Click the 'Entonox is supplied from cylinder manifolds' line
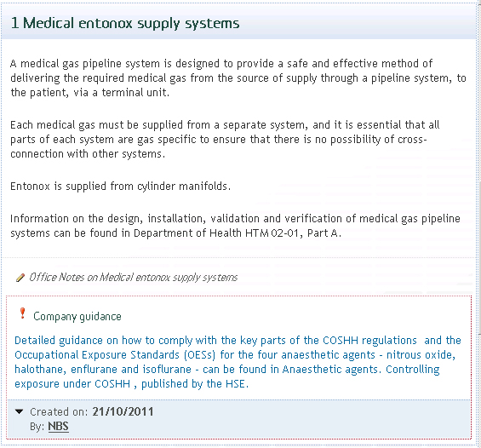 tap(120, 187)
